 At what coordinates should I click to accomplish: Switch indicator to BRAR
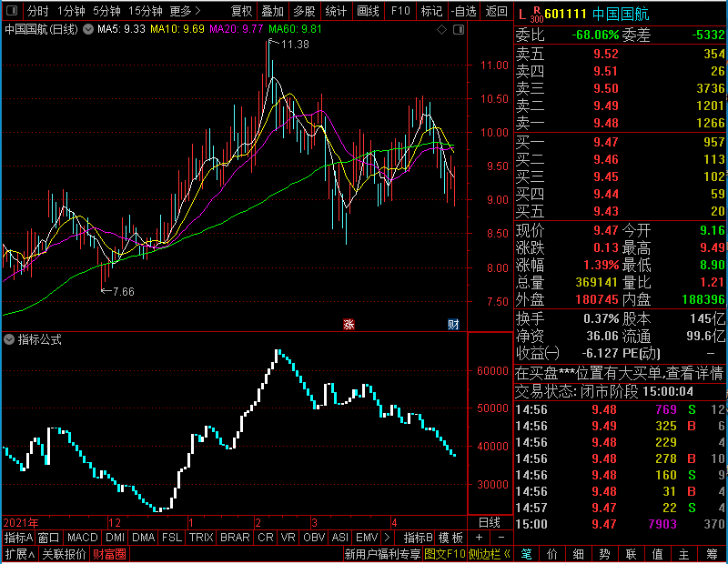pos(235,538)
